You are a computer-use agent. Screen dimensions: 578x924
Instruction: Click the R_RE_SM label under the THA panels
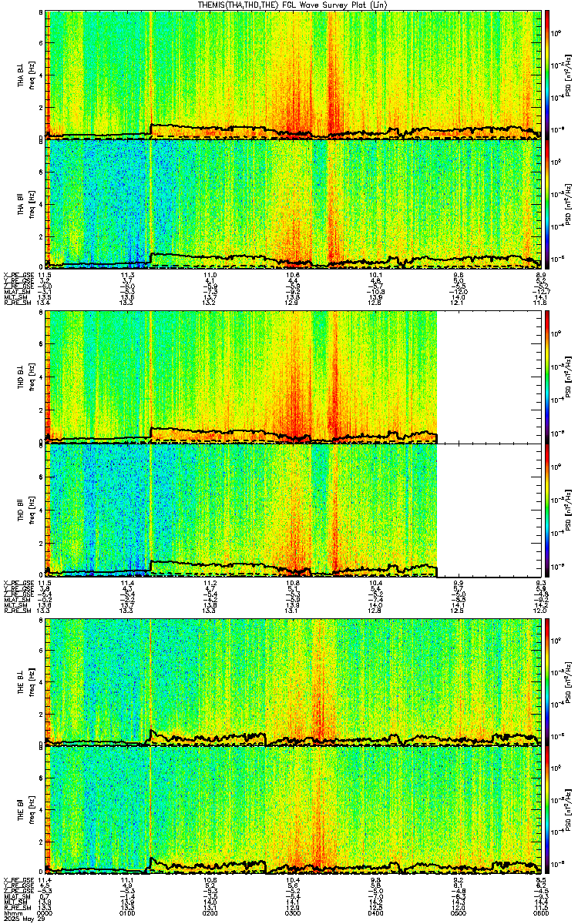[x=16, y=303]
